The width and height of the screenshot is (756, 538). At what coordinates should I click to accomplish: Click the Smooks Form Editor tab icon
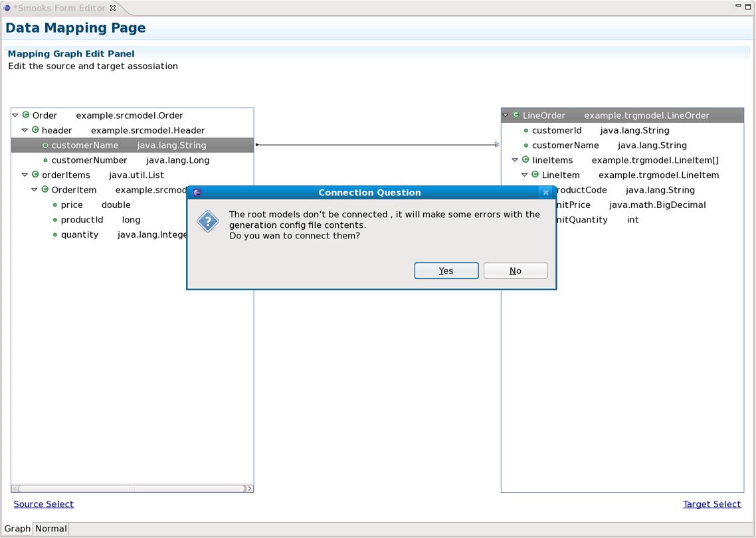click(7, 8)
